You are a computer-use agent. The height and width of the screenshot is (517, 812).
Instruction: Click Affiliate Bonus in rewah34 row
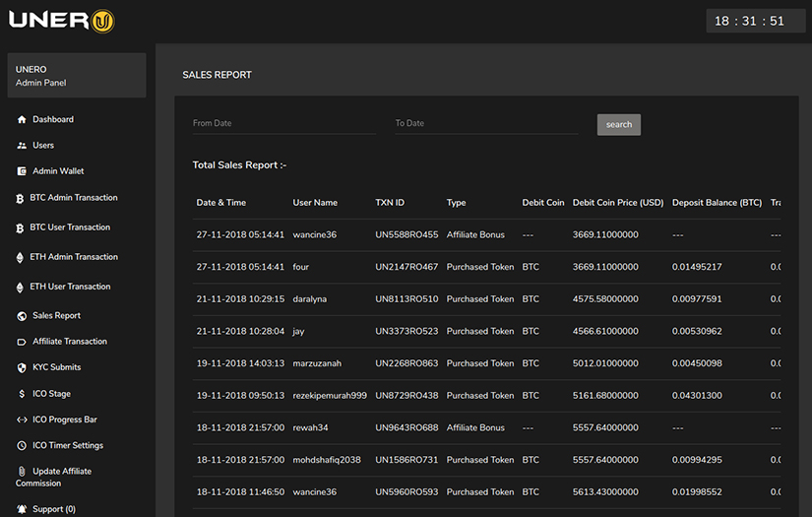click(x=475, y=427)
